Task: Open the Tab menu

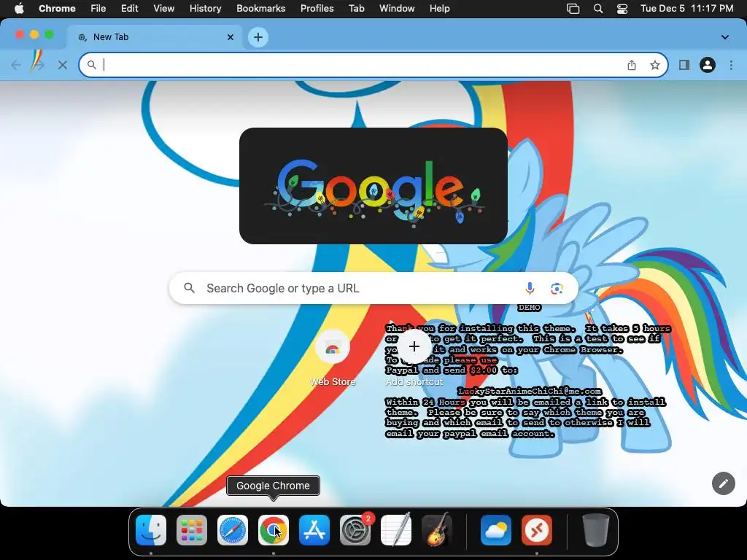Action: click(x=356, y=9)
